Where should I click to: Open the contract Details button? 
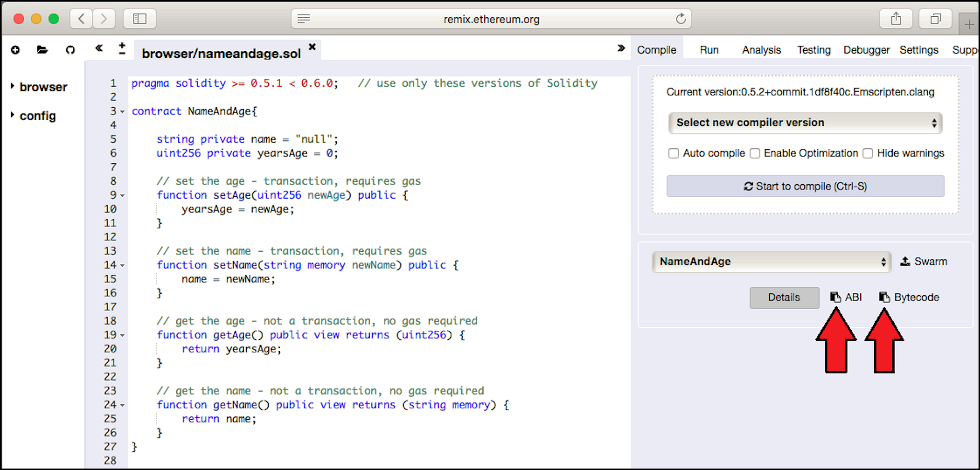(784, 297)
